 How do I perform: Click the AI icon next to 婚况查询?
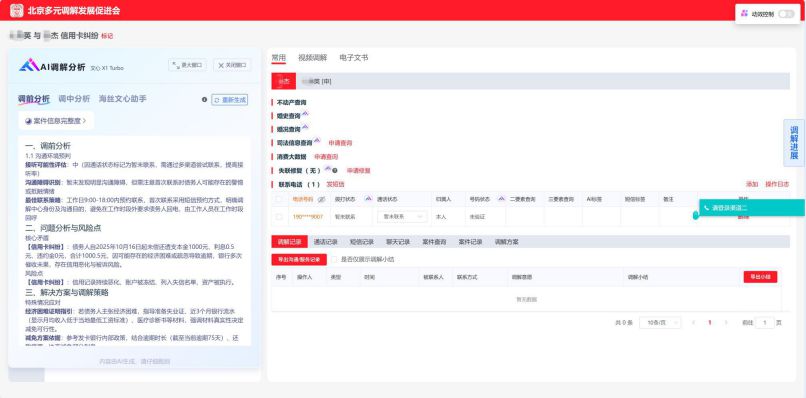coord(305,127)
